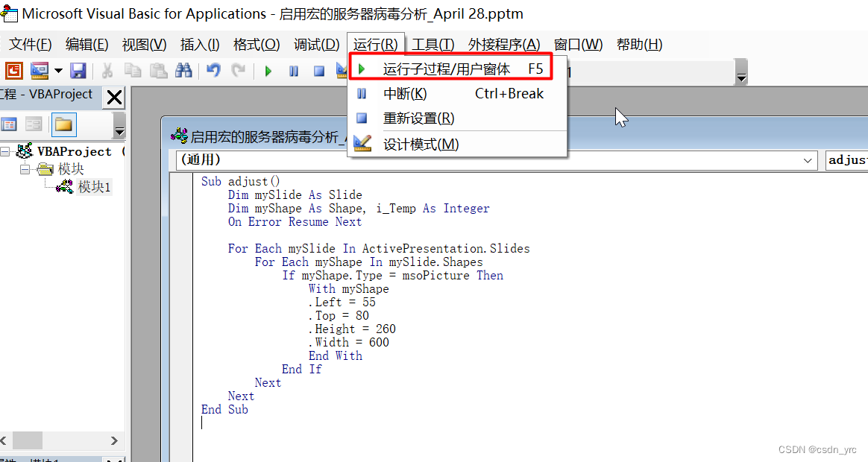Viewport: 868px width, 462px height.
Task: Run macro with toolbar green play icon
Action: pos(268,71)
